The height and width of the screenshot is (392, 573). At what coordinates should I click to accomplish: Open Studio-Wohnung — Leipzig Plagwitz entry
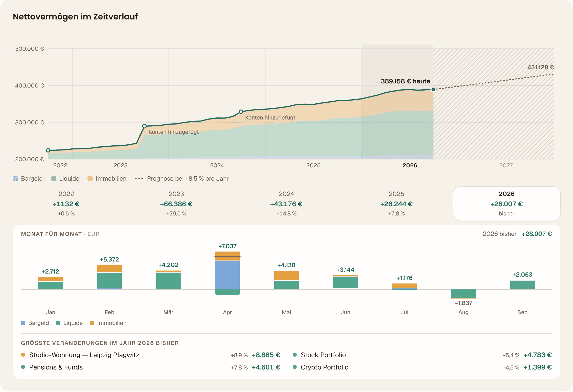[151, 355]
